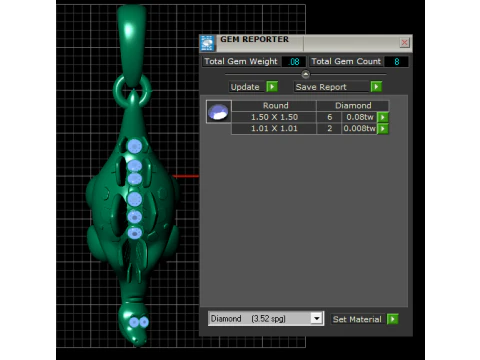
Task: Select the topmost blue gem on pendant
Action: (x=135, y=146)
